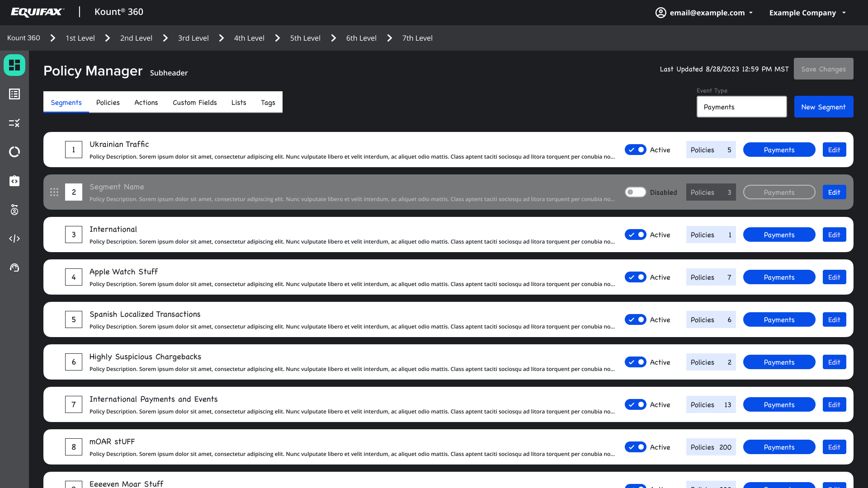Open the email@example.com account dropdown

704,13
